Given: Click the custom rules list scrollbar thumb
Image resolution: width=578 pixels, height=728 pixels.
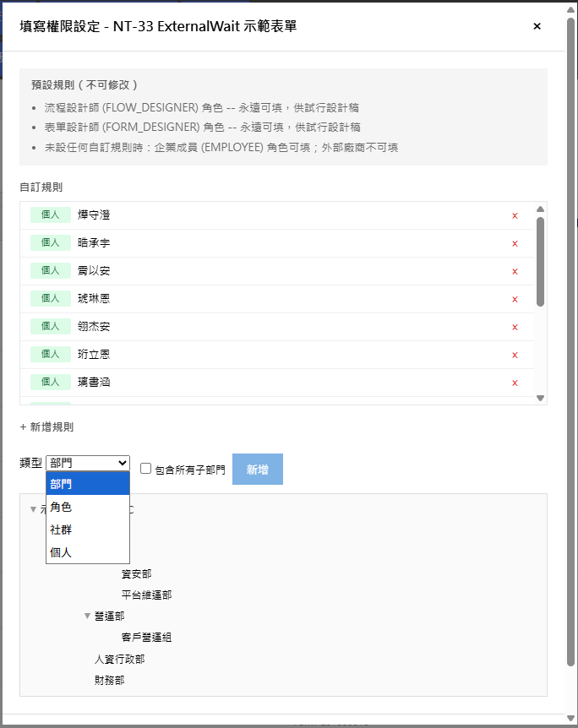Looking at the screenshot, I should (x=540, y=262).
